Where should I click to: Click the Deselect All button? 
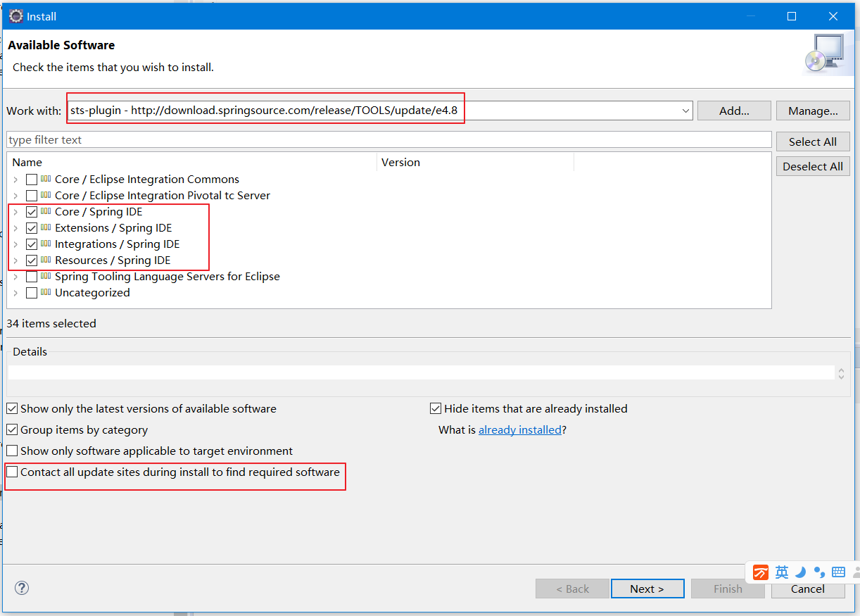click(x=813, y=166)
